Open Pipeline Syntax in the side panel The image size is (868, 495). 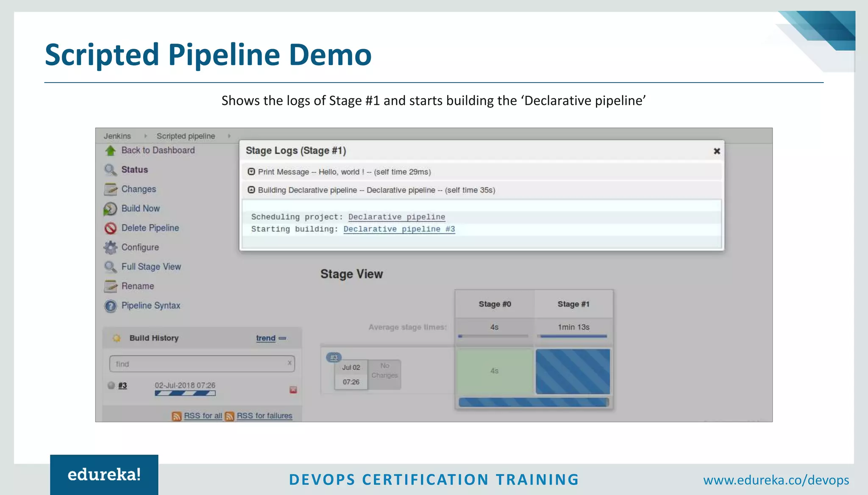click(x=151, y=306)
